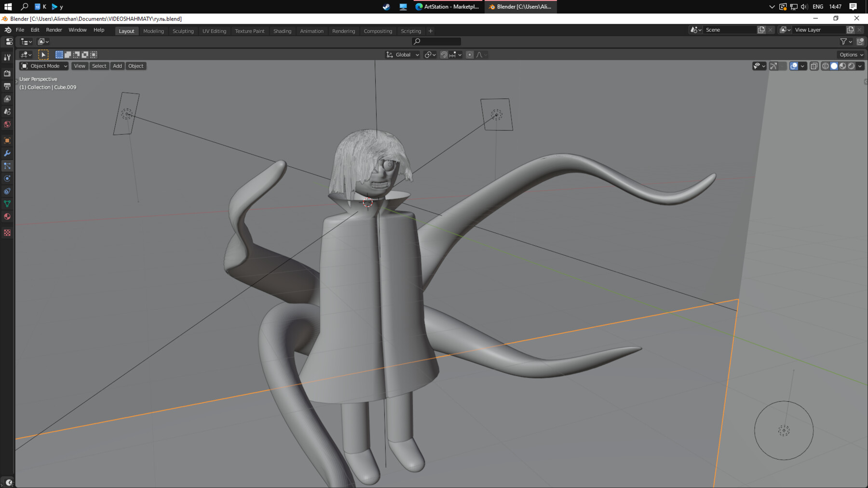Toggle X-ray view in viewport header

pos(814,66)
